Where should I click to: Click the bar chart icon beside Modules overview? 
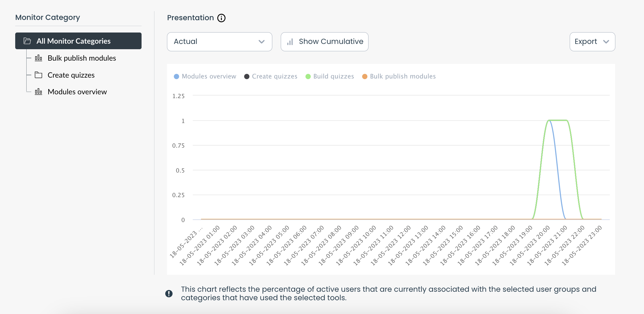point(38,91)
